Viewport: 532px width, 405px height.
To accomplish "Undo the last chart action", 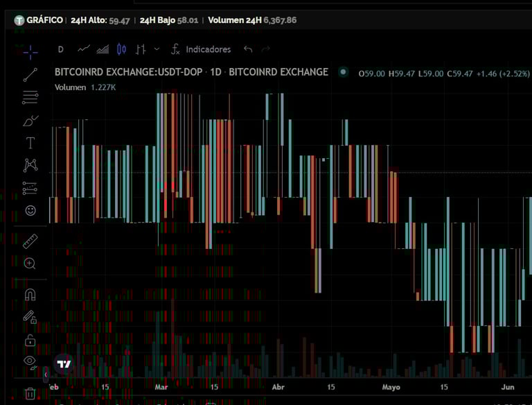I will 248,50.
